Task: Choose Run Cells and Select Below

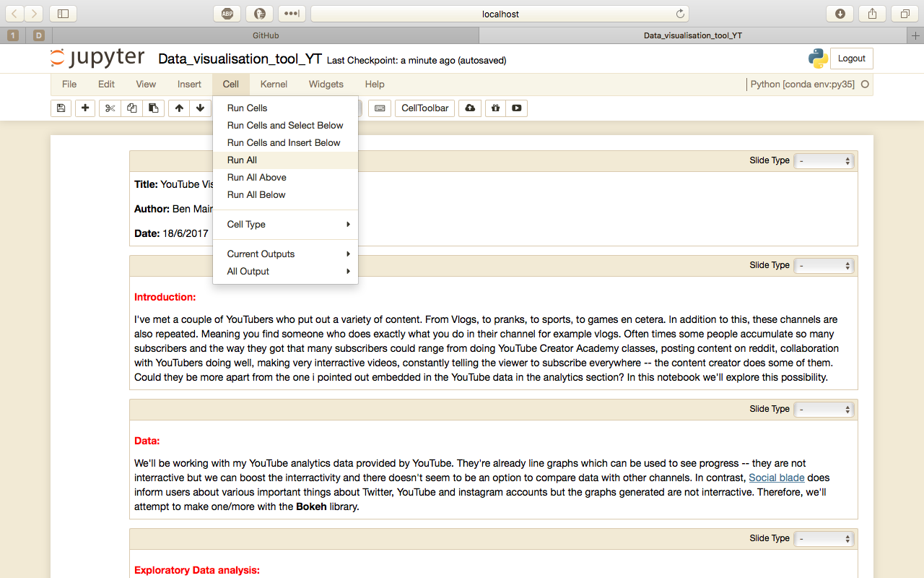Action: [x=285, y=126]
